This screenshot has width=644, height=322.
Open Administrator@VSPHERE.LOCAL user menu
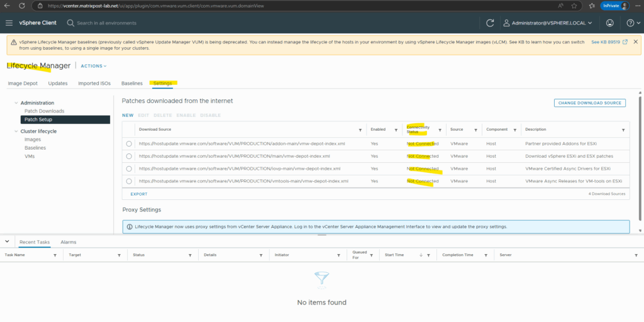pyautogui.click(x=548, y=23)
